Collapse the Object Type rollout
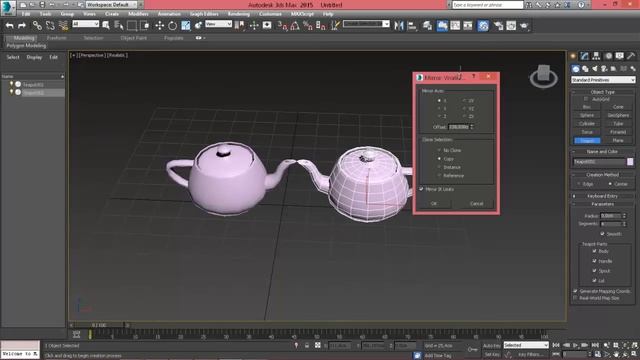The width and height of the screenshot is (640, 360). (603, 92)
